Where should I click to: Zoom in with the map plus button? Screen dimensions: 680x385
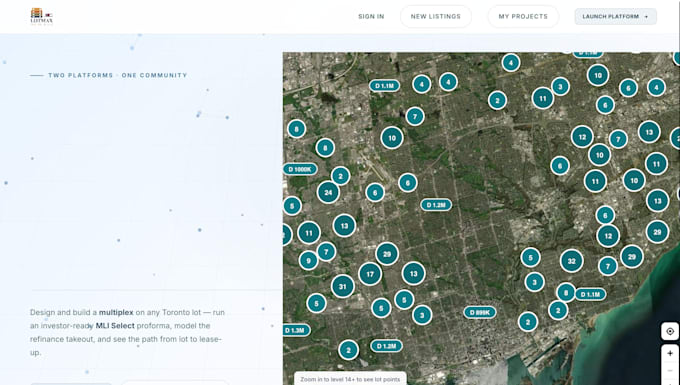pos(670,353)
